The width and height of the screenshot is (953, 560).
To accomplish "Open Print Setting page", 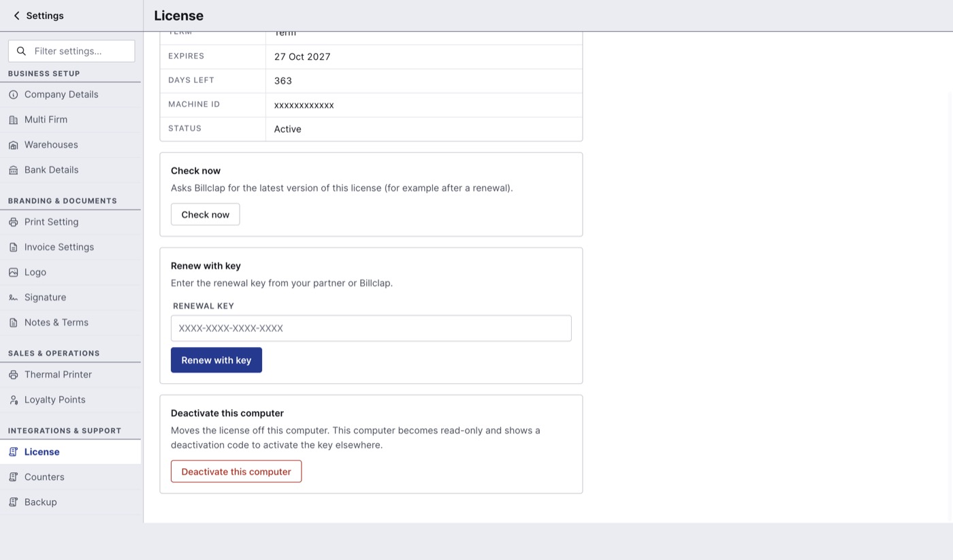I will click(71, 222).
